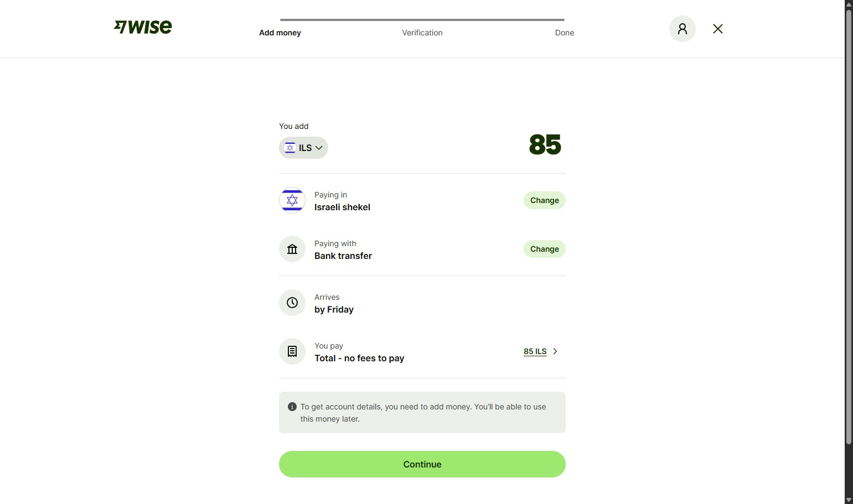
Task: Change the Paying with method
Action: coord(544,249)
